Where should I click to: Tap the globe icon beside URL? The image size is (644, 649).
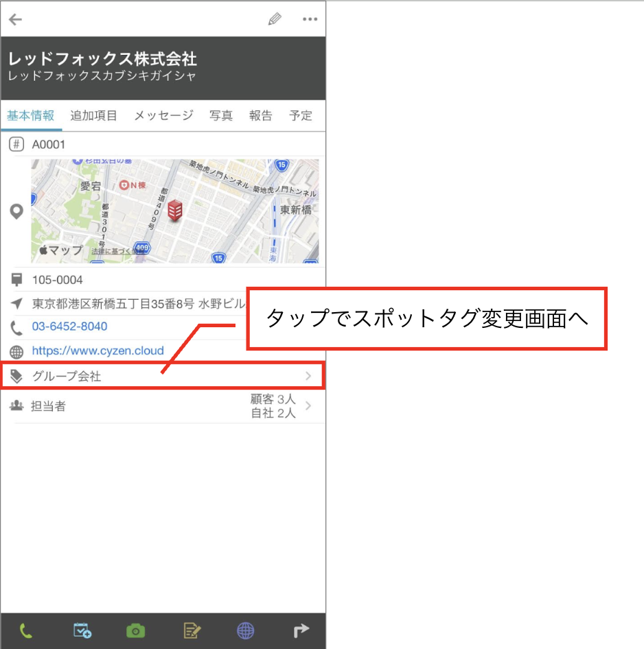click(16, 352)
